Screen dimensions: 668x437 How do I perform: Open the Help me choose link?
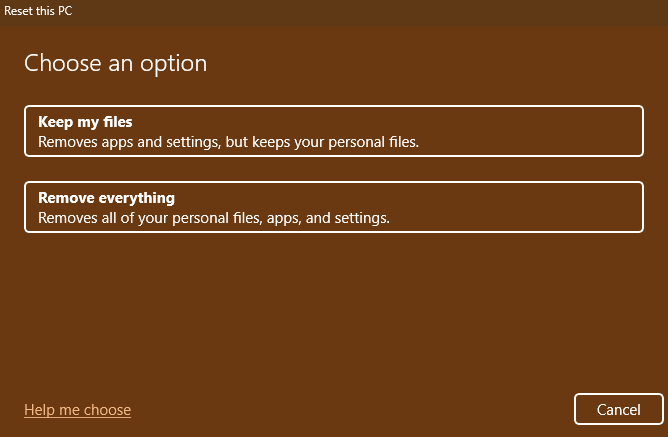[77, 410]
